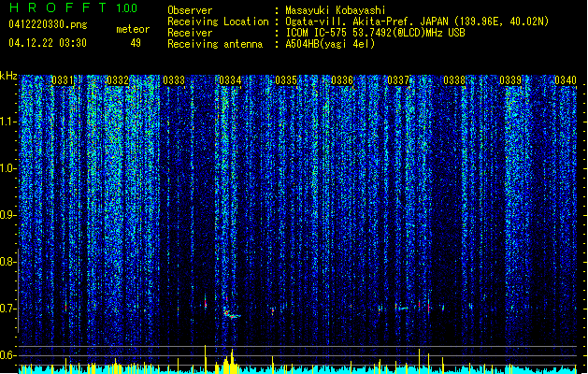
Task: Click the 0331 time marker
Action: [63, 80]
